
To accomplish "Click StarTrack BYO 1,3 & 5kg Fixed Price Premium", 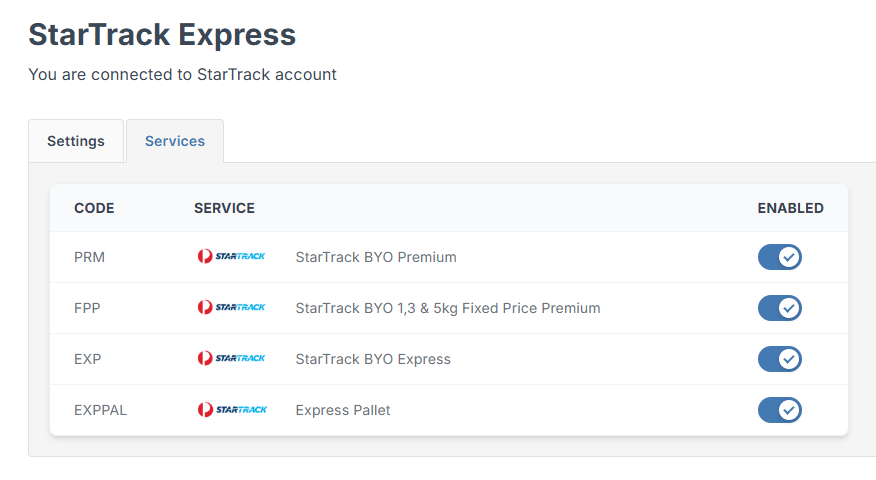I will (448, 308).
